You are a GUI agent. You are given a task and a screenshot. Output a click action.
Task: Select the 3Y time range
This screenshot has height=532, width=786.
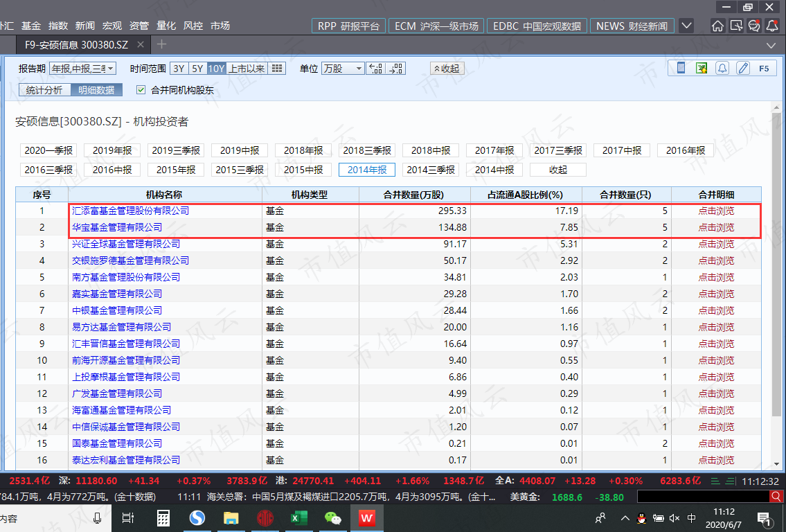(x=179, y=68)
